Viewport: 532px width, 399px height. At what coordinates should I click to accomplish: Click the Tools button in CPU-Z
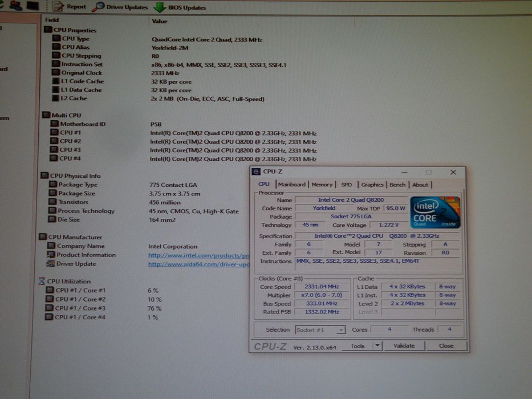358,346
